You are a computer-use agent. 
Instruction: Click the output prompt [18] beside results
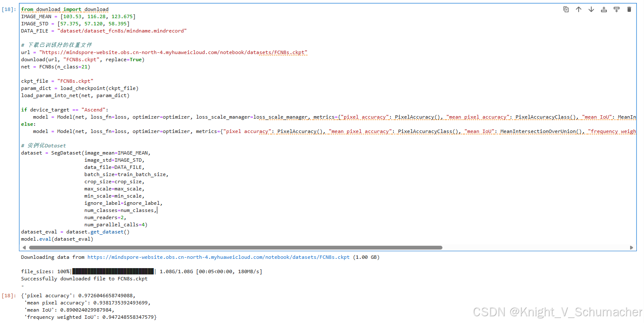click(x=9, y=296)
